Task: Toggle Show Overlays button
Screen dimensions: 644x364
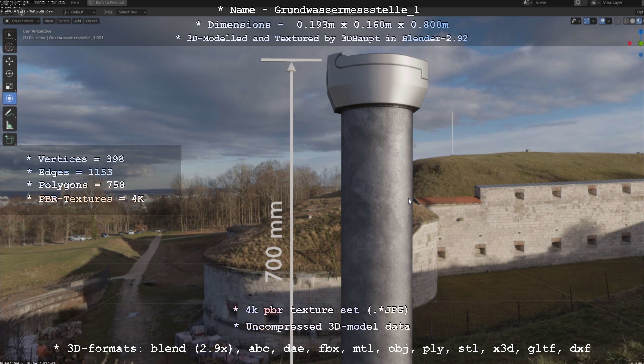Action: coord(602,21)
